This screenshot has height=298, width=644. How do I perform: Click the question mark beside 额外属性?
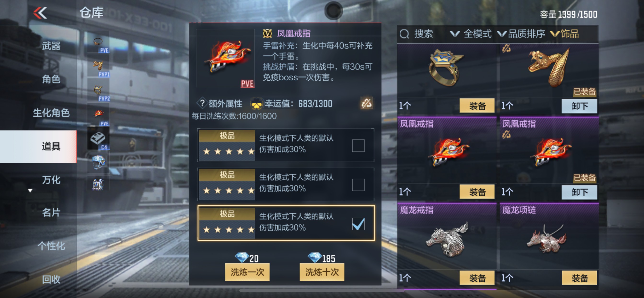click(202, 103)
